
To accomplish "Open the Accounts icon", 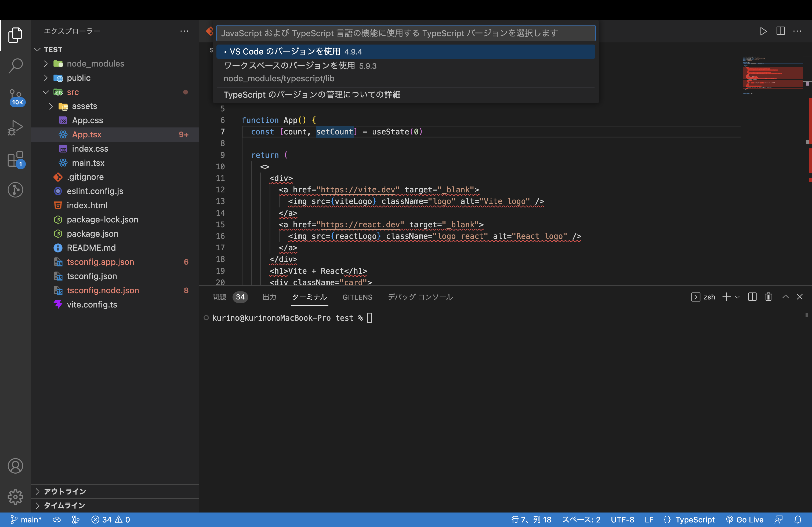I will tap(15, 466).
